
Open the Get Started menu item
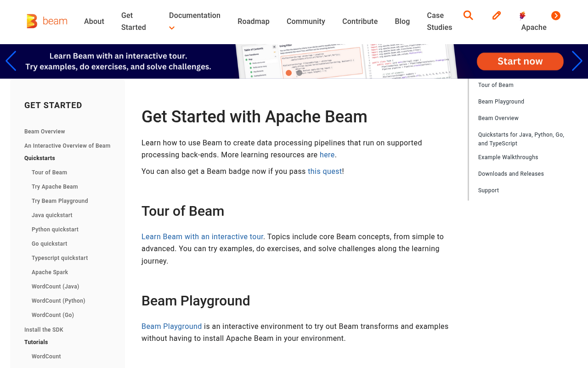134,21
